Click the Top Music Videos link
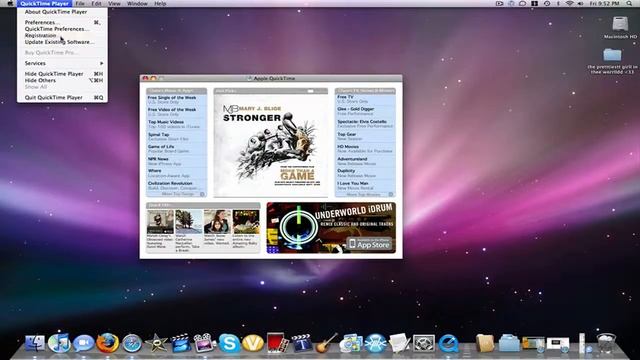The width and height of the screenshot is (640, 360). (166, 122)
